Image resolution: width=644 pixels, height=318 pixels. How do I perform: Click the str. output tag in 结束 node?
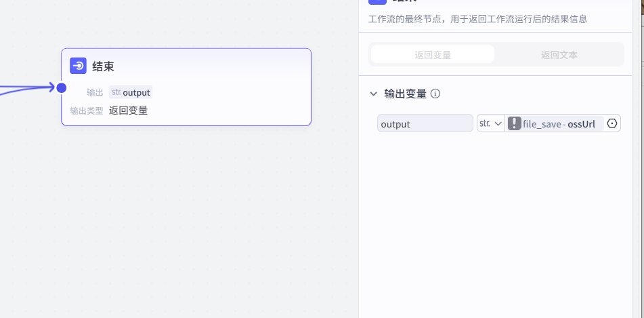point(131,92)
